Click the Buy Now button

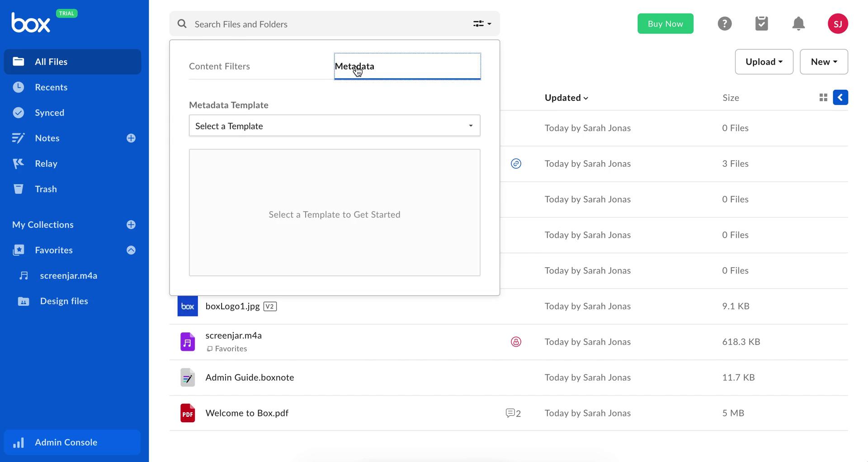tap(665, 24)
